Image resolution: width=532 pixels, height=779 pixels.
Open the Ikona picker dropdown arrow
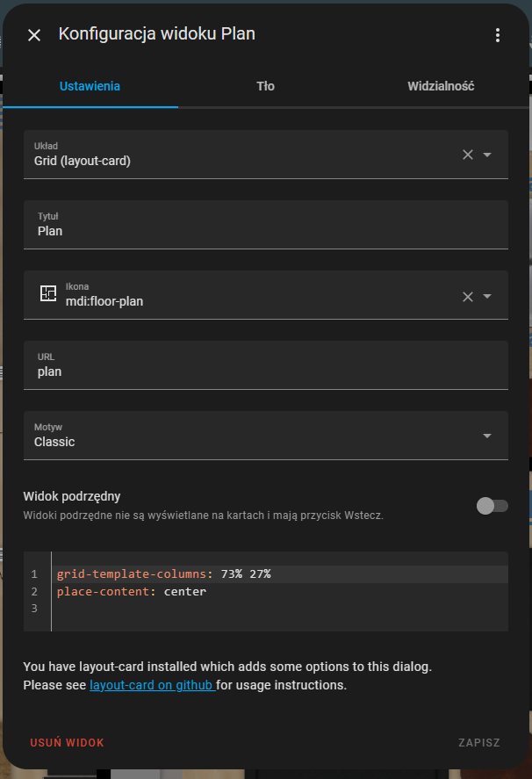(487, 296)
